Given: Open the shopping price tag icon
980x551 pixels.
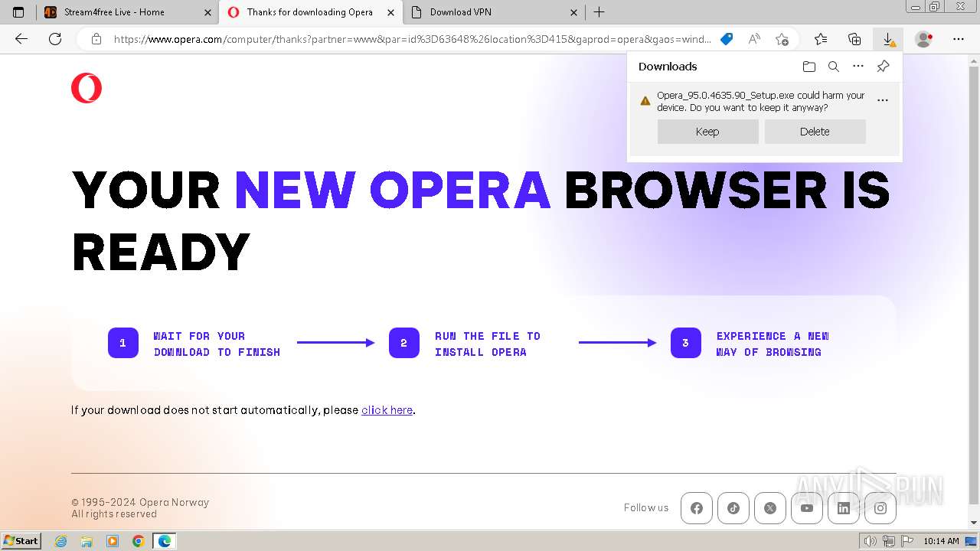Looking at the screenshot, I should [727, 39].
